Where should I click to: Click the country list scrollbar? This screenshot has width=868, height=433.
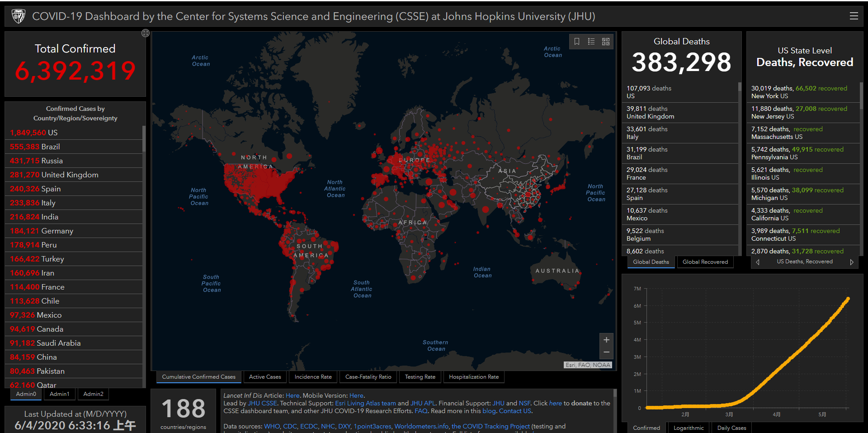[x=144, y=138]
